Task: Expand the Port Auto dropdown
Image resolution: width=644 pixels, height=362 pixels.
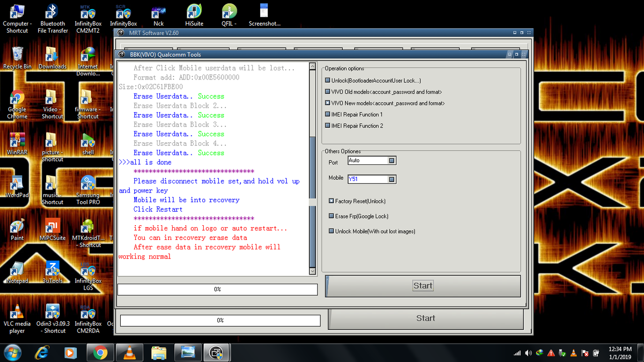Action: [392, 160]
